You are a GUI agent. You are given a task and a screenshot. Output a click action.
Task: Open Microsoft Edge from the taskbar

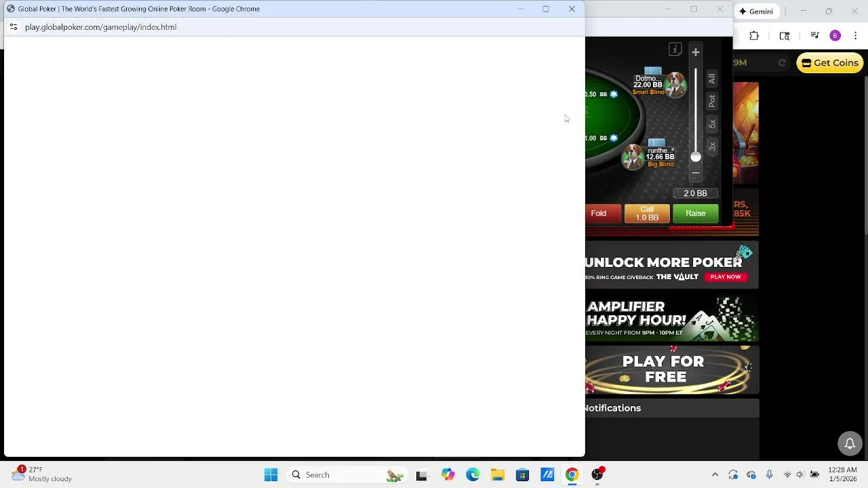[473, 475]
